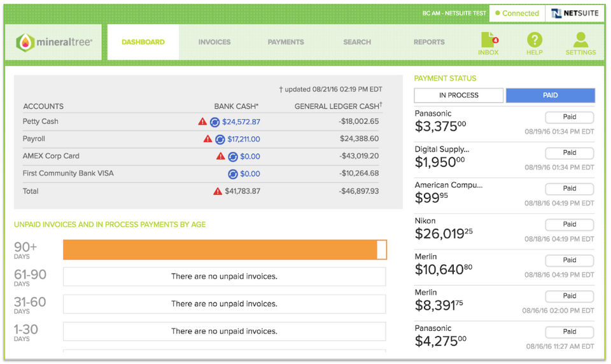Viewport: 611px width, 364px height.
Task: Click First Community Bank VISA sync icon
Action: pyautogui.click(x=232, y=174)
